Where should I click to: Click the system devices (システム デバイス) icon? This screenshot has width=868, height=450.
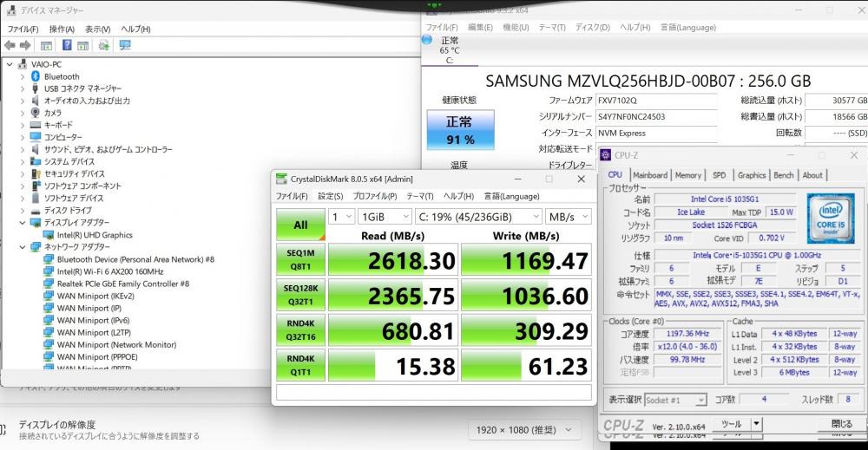click(x=36, y=161)
